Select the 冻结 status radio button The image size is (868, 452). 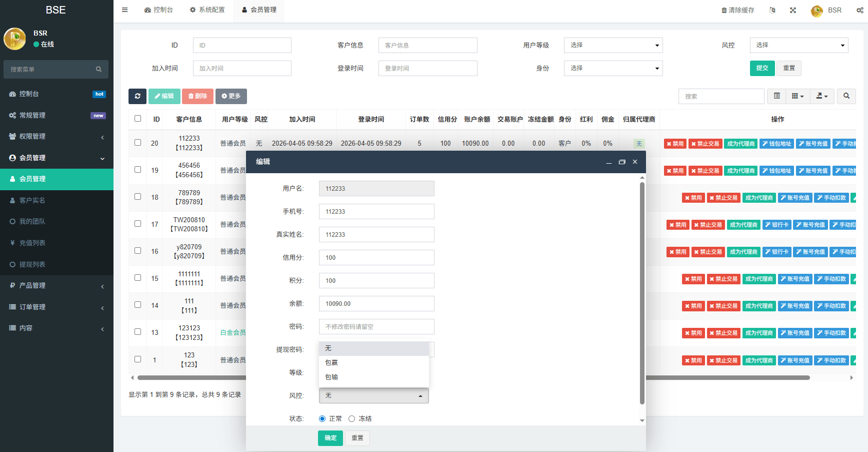click(x=352, y=419)
